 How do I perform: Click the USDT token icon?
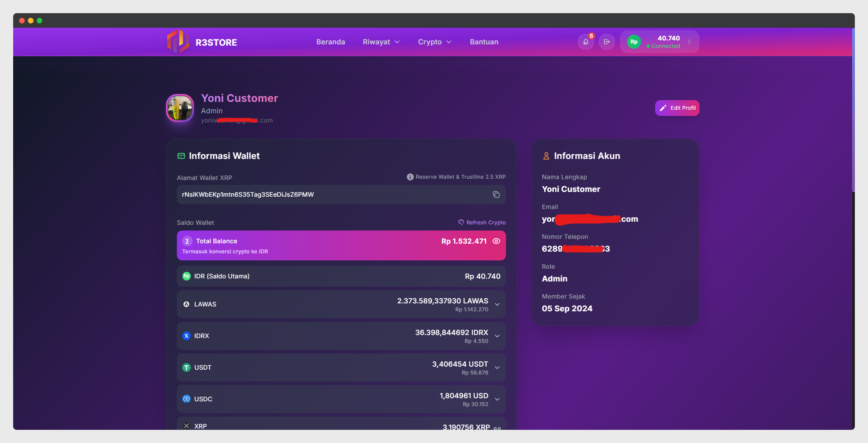[186, 367]
